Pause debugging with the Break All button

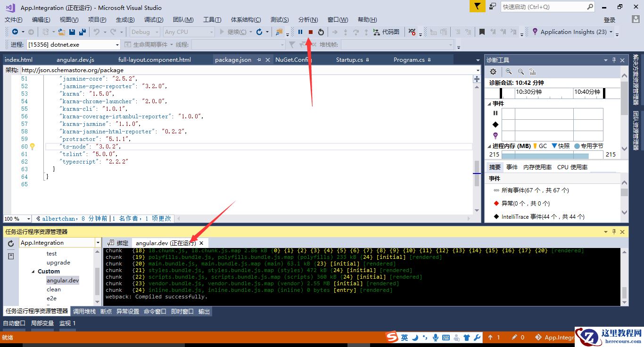300,32
